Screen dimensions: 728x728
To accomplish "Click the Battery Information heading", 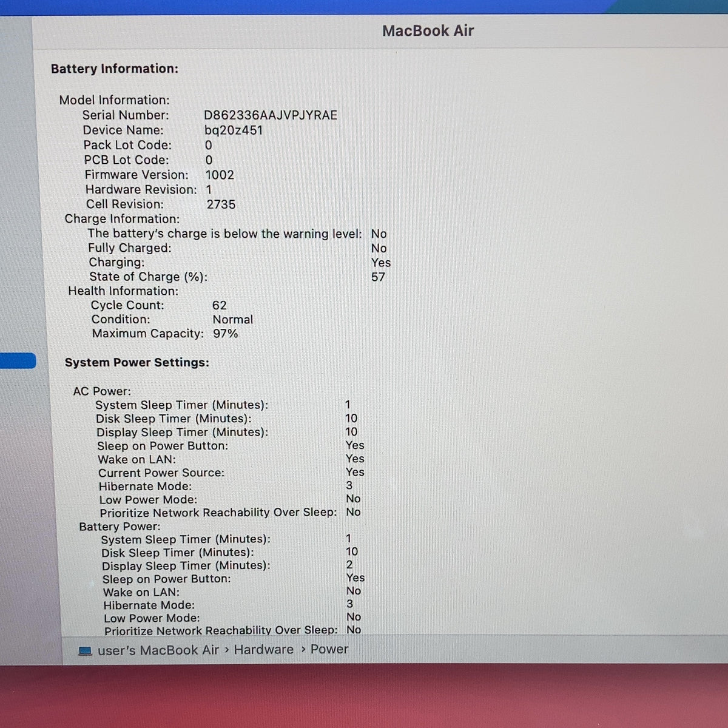I will click(115, 69).
